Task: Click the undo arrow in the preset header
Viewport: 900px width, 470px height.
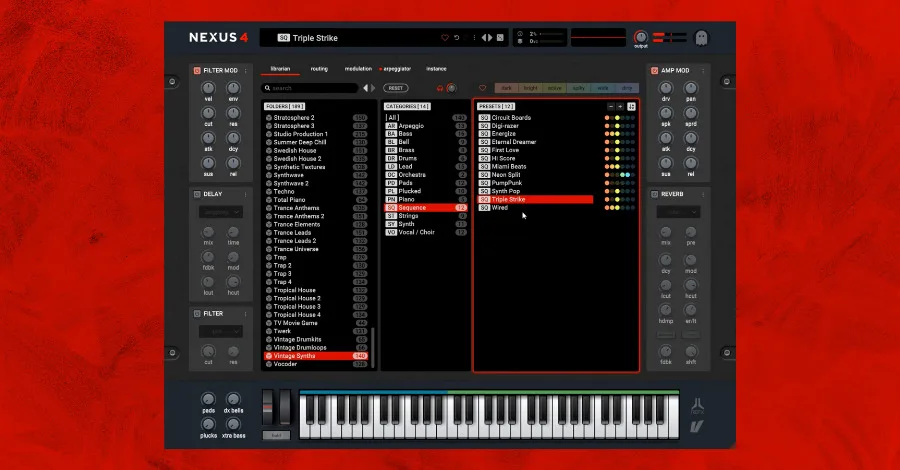Action: [457, 38]
